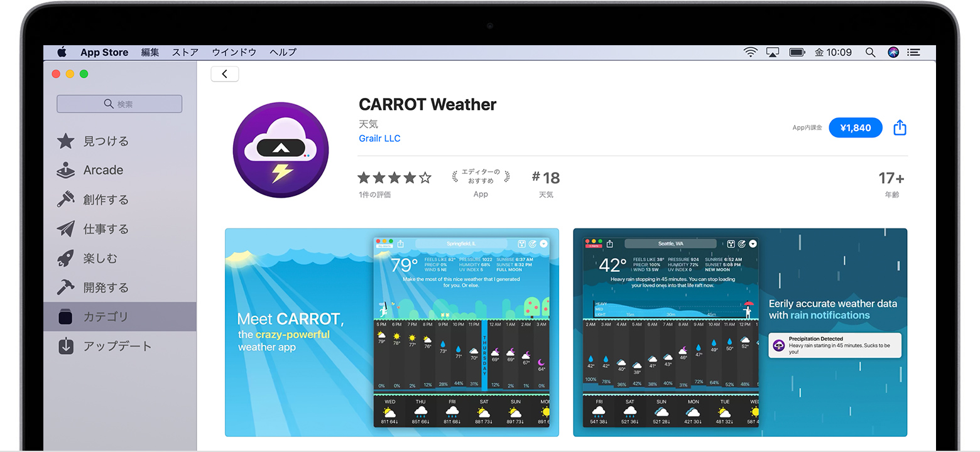
Task: Open Spotlight search in menu bar
Action: coord(870,53)
